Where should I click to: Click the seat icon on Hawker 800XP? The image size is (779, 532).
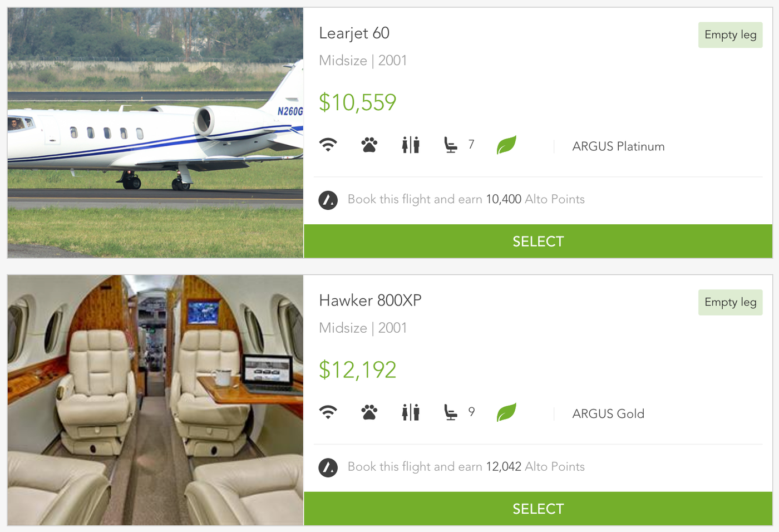click(x=451, y=412)
